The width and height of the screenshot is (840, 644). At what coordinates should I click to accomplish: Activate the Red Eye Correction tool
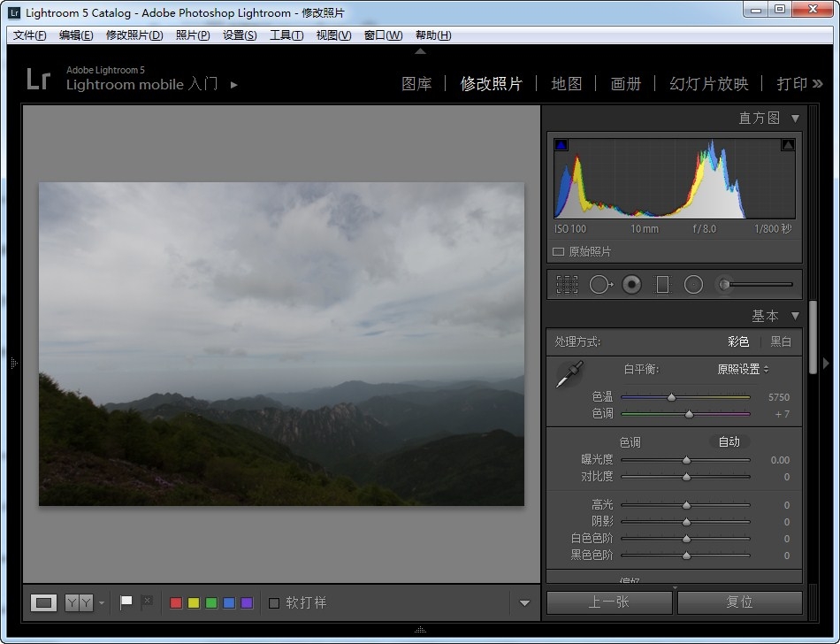[631, 284]
